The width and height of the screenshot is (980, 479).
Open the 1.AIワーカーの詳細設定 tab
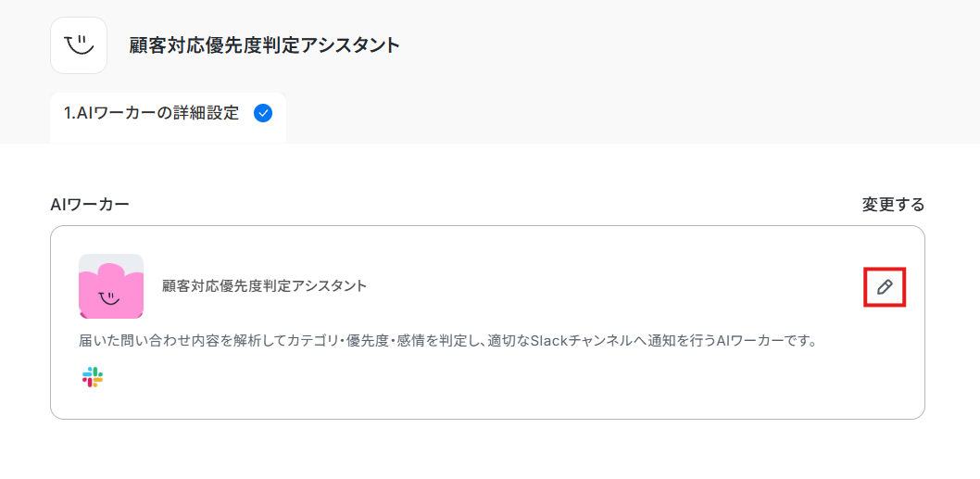(169, 117)
